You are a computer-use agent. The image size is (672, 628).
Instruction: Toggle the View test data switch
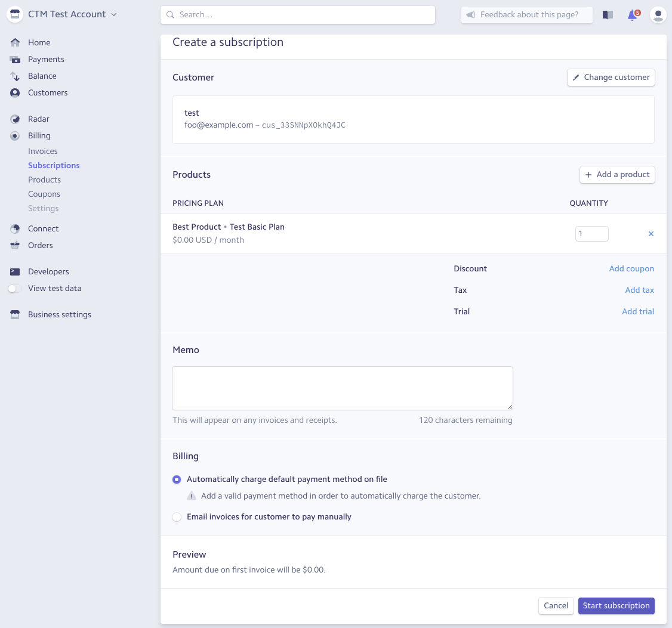pos(14,289)
